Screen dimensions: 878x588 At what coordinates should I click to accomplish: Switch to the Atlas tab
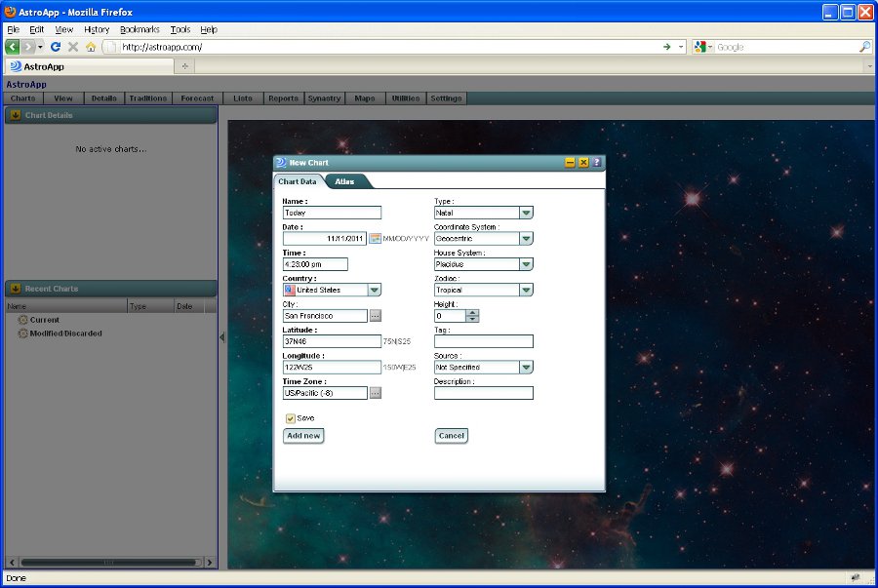[344, 181]
